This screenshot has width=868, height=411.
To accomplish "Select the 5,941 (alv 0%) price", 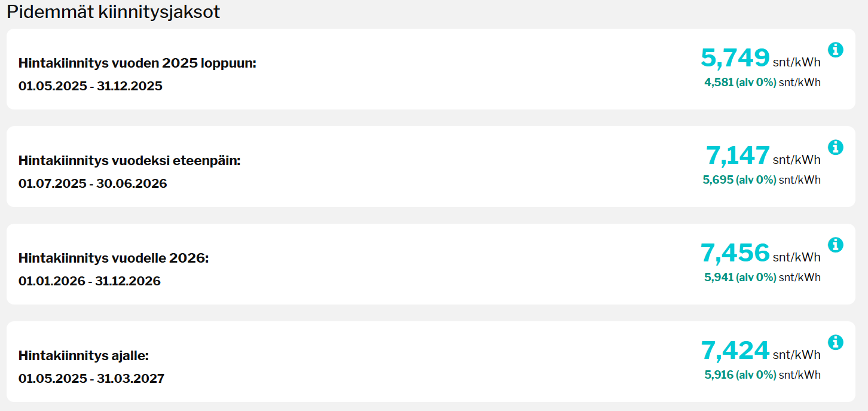I will pyautogui.click(x=740, y=278).
